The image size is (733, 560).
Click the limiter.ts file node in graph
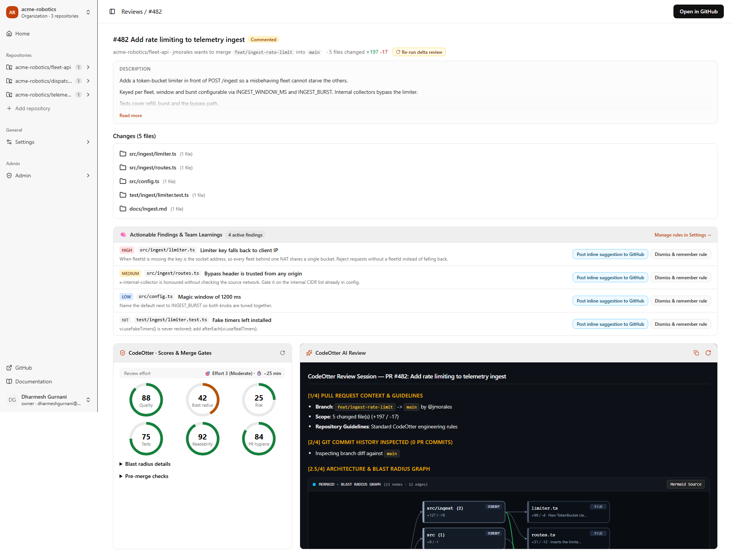(568, 512)
